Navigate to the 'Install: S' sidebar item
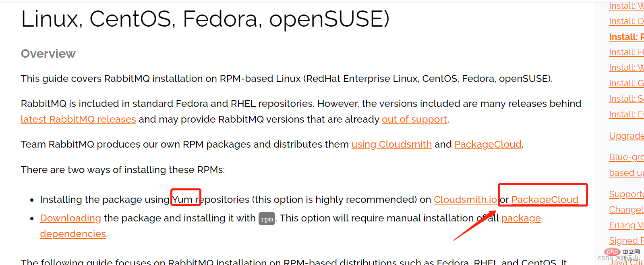Screen dimensions: 644x265 click(x=626, y=99)
